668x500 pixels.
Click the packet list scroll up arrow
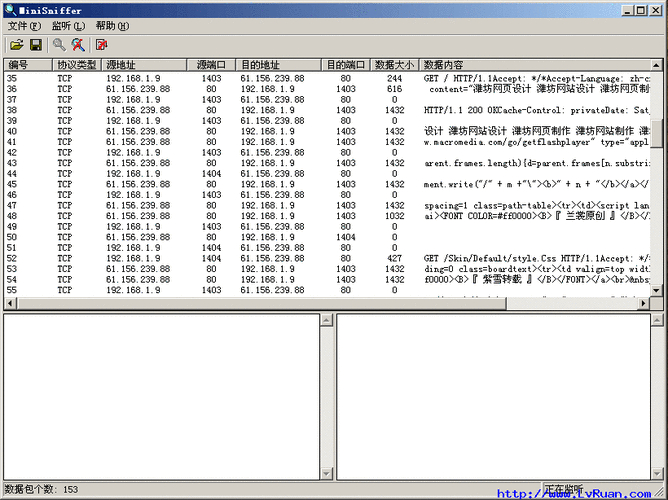pos(657,66)
